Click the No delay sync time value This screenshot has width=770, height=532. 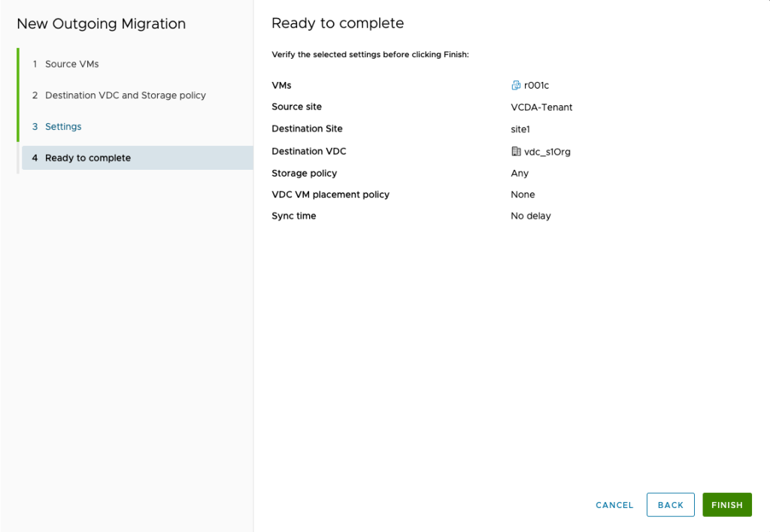tap(530, 216)
